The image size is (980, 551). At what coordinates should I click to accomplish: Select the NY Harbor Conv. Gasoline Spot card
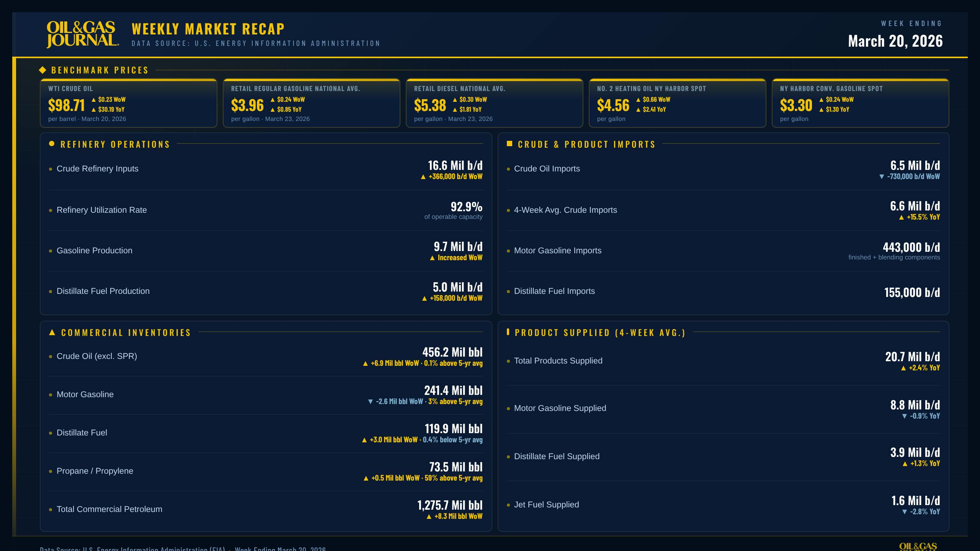(x=860, y=103)
